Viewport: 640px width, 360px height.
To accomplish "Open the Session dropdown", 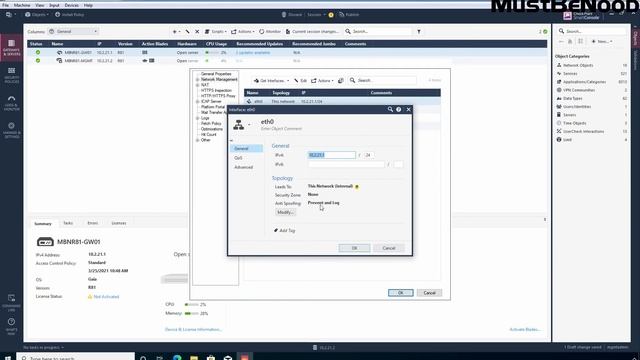I will tap(316, 14).
